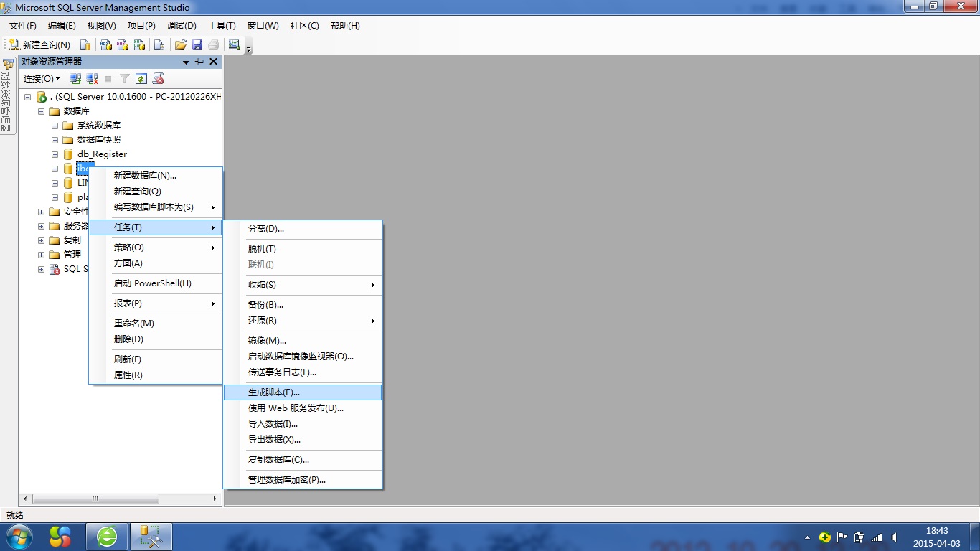Open Object Explorer panel window position dropdown
Image resolution: width=980 pixels, height=551 pixels.
point(186,62)
